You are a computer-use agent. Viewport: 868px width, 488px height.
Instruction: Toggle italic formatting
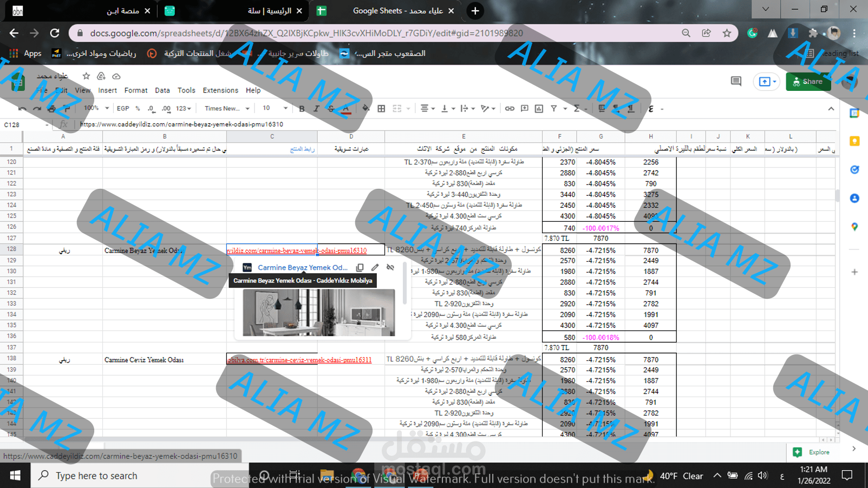click(x=316, y=109)
